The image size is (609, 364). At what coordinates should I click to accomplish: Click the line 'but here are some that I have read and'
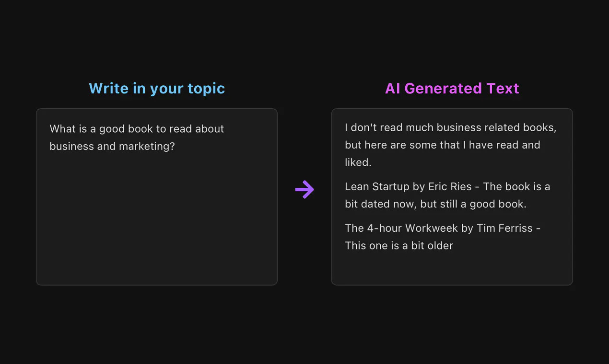(443, 145)
